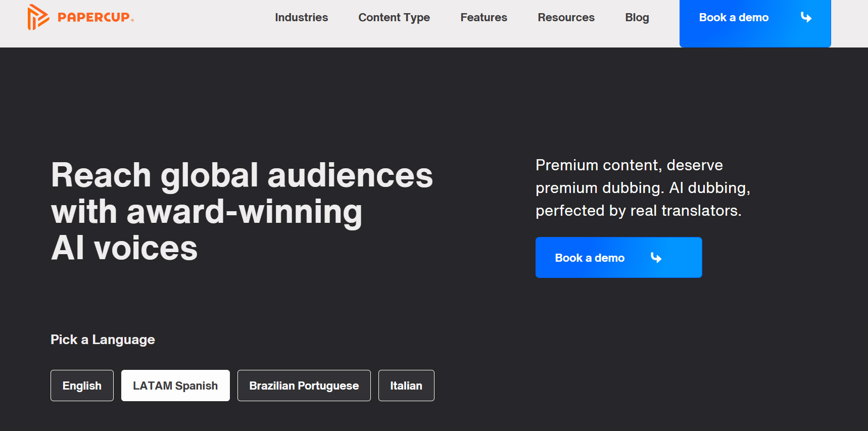868x431 pixels.
Task: Open the Content Type dropdown
Action: (394, 18)
